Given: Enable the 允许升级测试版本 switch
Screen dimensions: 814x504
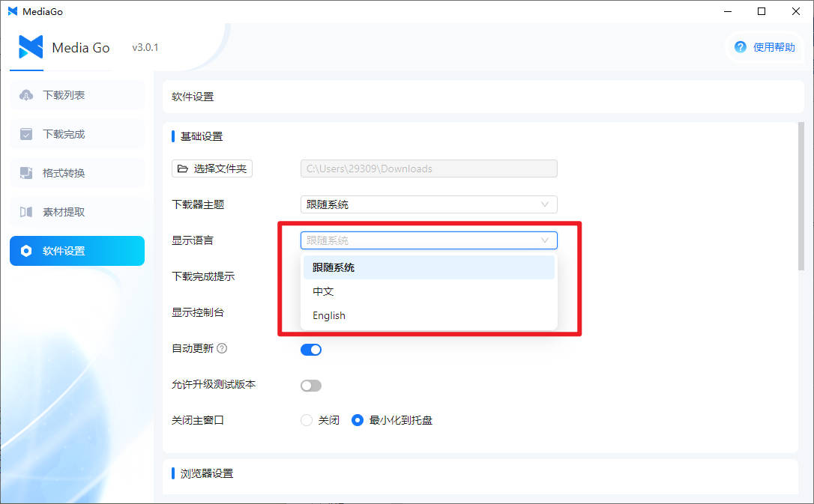Looking at the screenshot, I should [x=311, y=386].
